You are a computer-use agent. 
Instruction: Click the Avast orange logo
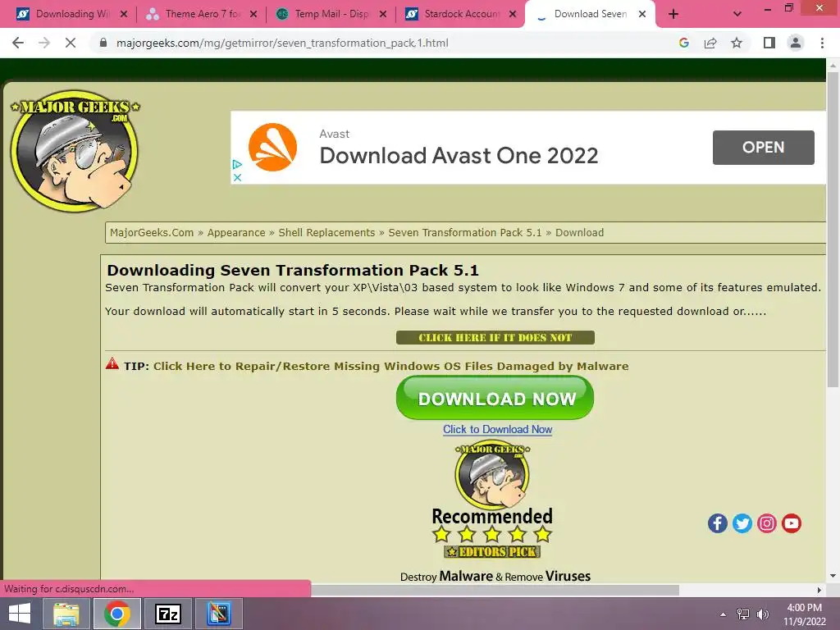[x=272, y=148]
